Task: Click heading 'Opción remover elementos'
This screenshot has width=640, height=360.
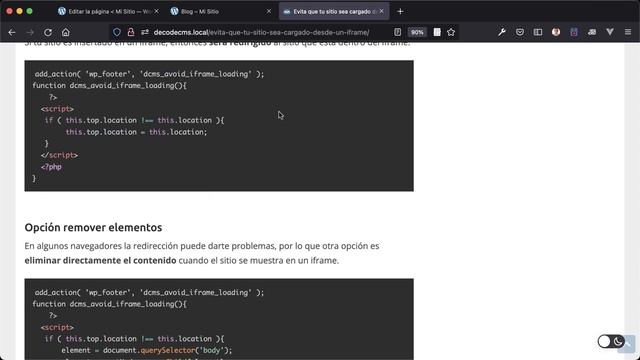Action: (93, 227)
